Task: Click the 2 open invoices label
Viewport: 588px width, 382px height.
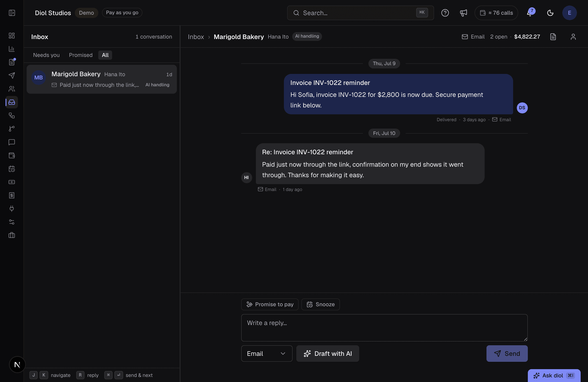Action: tap(499, 37)
